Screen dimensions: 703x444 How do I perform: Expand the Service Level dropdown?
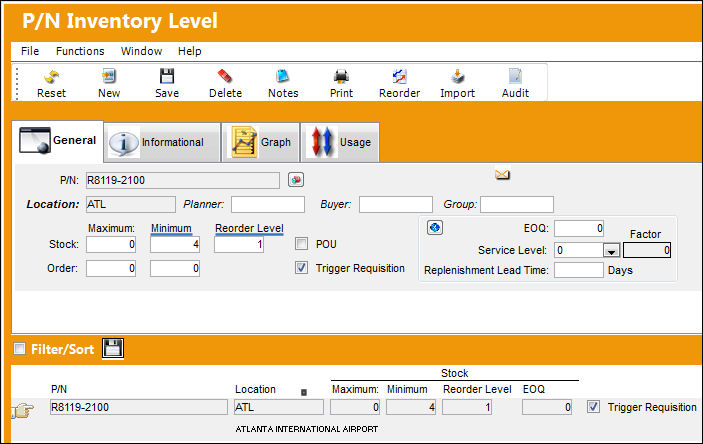pyautogui.click(x=611, y=250)
